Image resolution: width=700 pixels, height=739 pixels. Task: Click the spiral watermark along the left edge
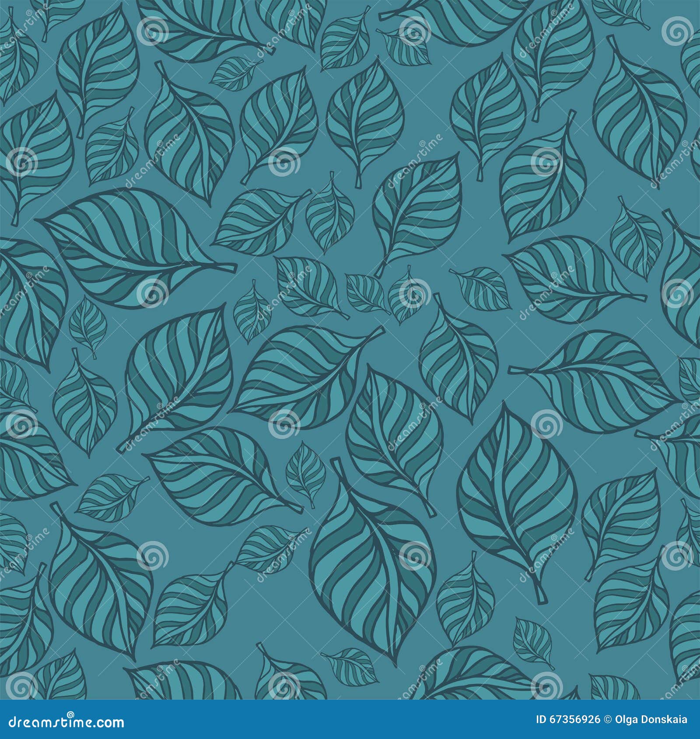tap(22, 162)
